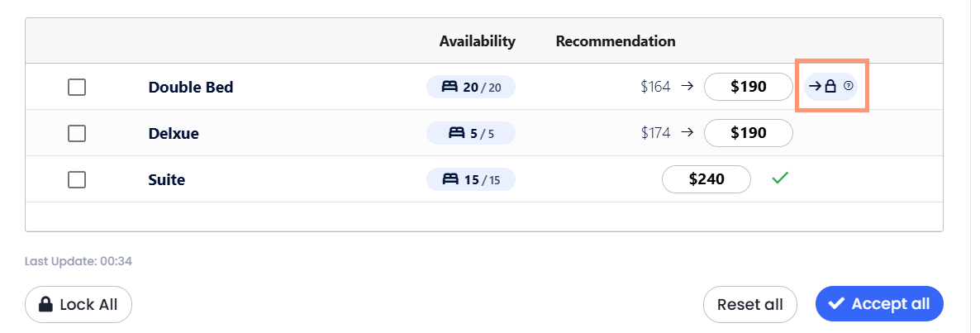Click the arrow-lock icon for Double Bed

[824, 86]
